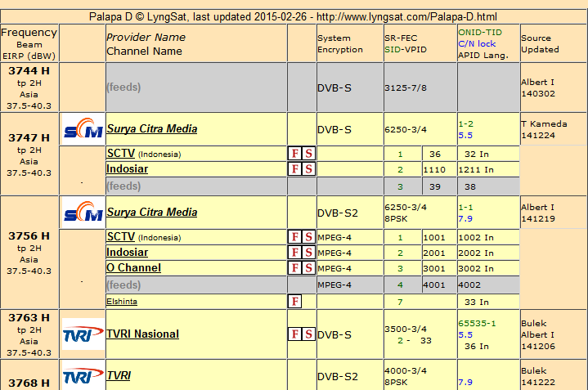This screenshot has height=390, width=588.
Task: Click the F icon for SCTV under 3756 H
Action: pyautogui.click(x=295, y=237)
